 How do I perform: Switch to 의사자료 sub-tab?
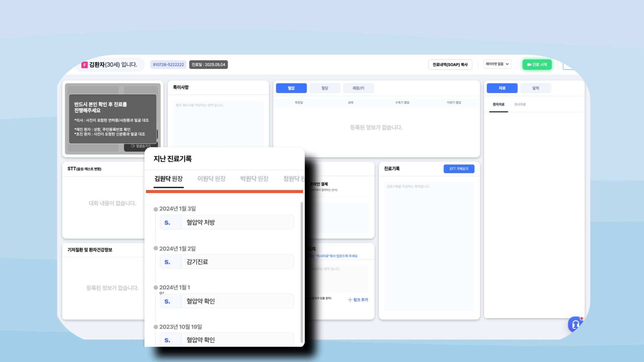(520, 105)
